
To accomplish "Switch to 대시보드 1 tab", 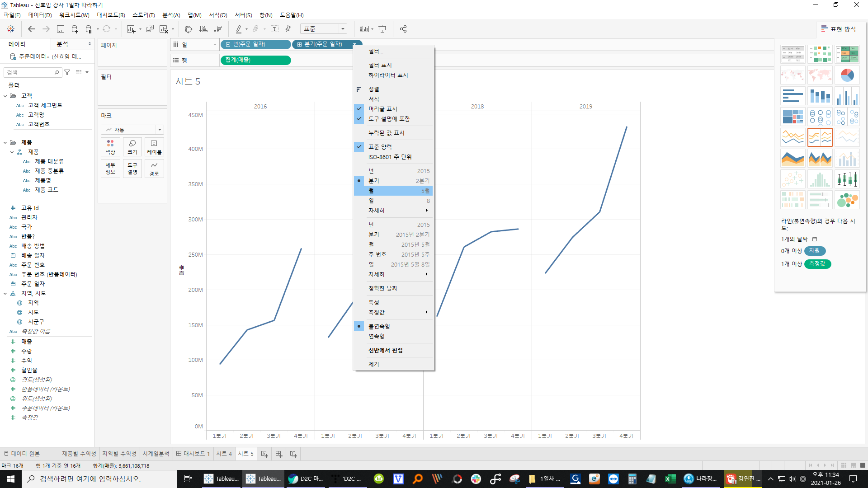I will point(193,454).
